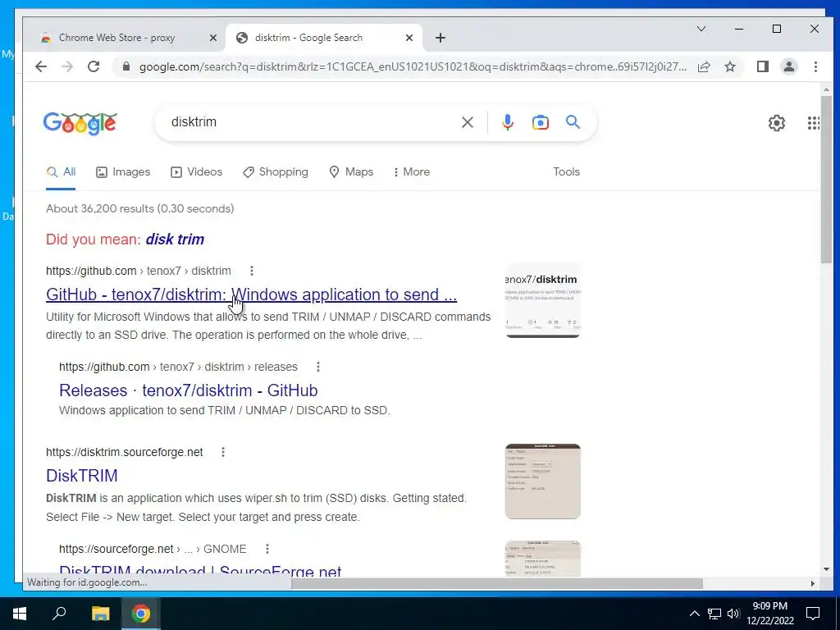Switch to Maps results
Screen dimensions: 840x630
pyautogui.click(x=351, y=172)
